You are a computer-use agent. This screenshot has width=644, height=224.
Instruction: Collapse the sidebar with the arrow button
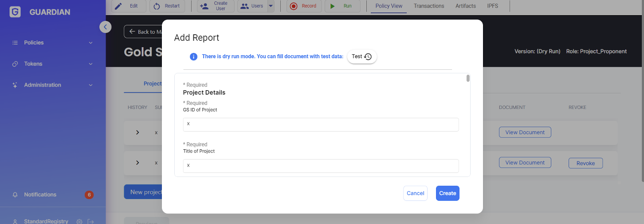pos(105,27)
